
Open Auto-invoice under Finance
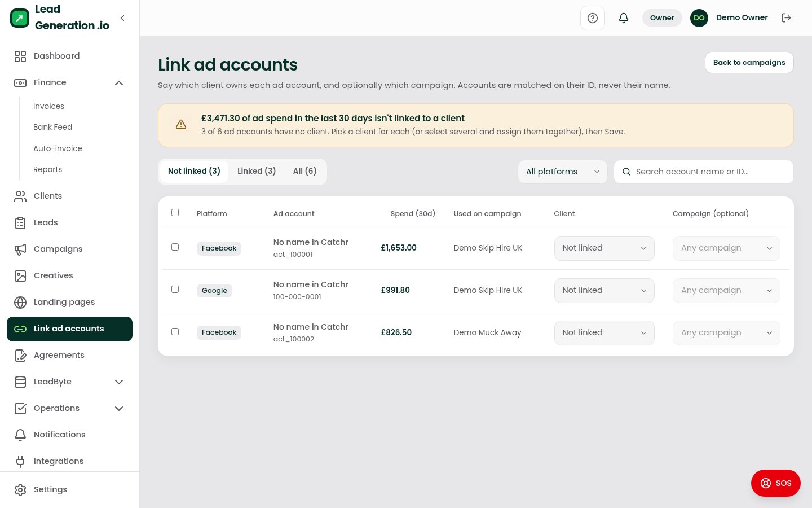[58, 148]
